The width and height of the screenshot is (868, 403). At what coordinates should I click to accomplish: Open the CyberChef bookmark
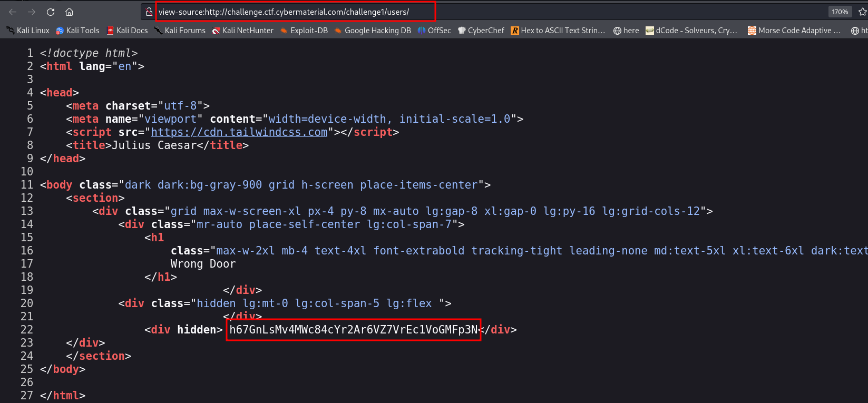pos(481,31)
